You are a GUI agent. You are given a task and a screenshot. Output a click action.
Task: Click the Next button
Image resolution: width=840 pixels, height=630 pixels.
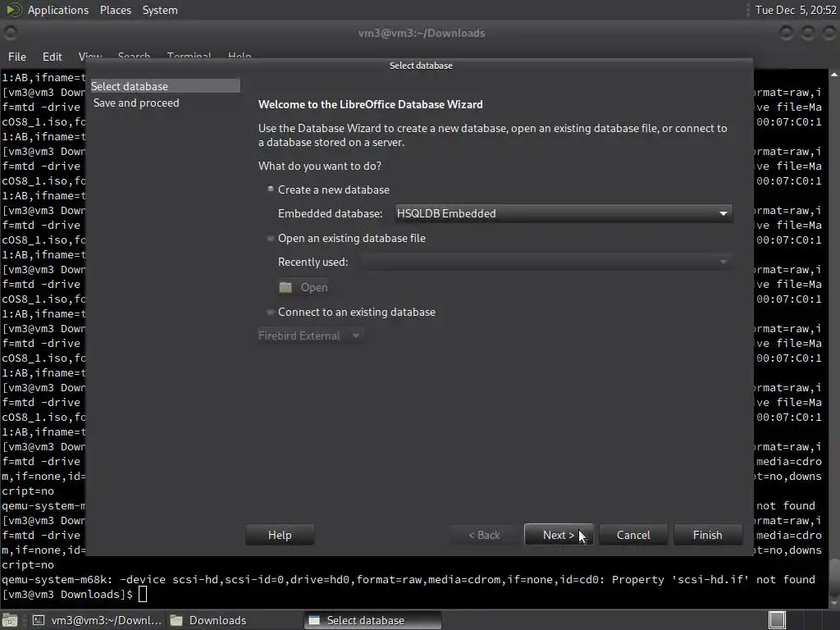coord(558,535)
